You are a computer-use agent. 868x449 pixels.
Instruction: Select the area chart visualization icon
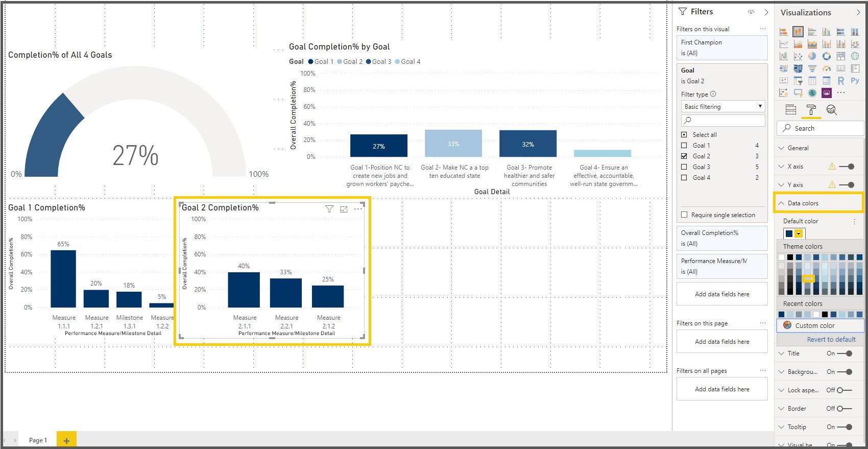798,44
